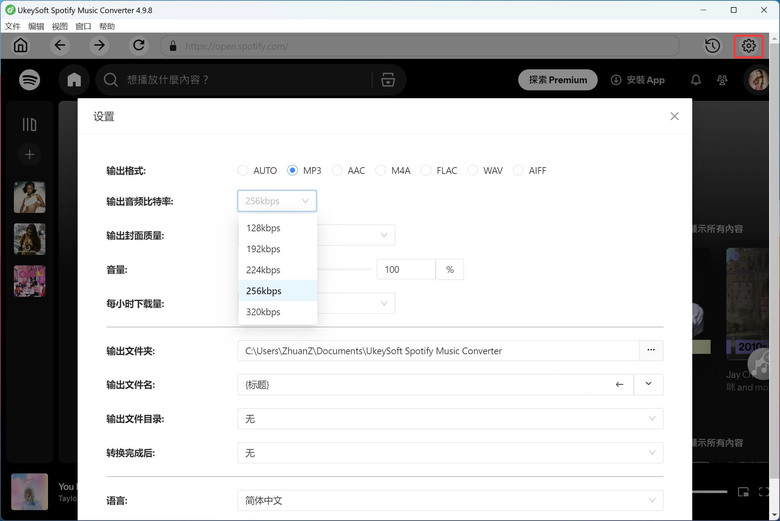Choose 320kbps from the bitrate list
The image size is (780, 521).
(x=278, y=312)
